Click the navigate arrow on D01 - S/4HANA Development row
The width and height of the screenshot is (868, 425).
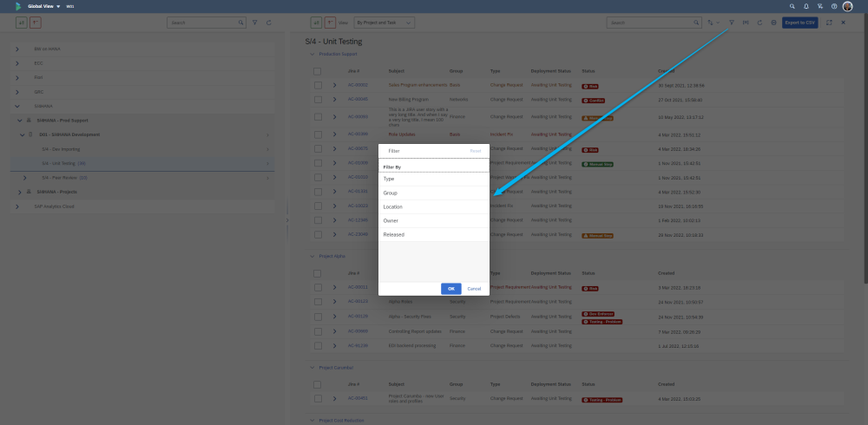tap(268, 135)
